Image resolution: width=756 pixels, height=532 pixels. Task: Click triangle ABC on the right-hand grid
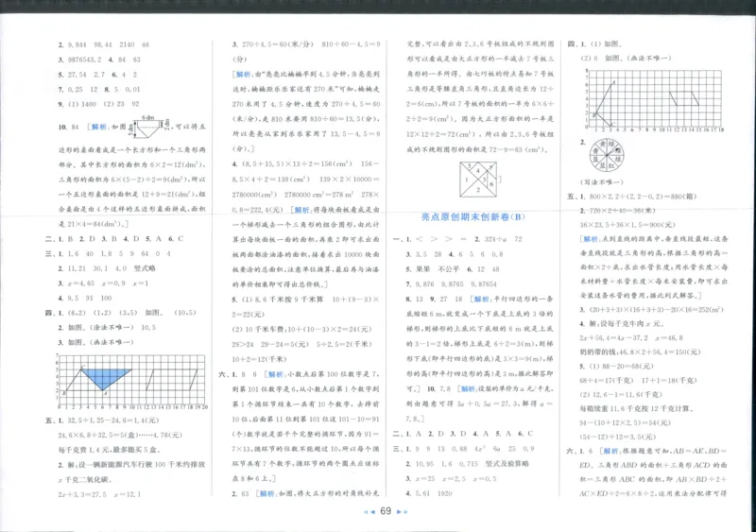pyautogui.click(x=604, y=103)
